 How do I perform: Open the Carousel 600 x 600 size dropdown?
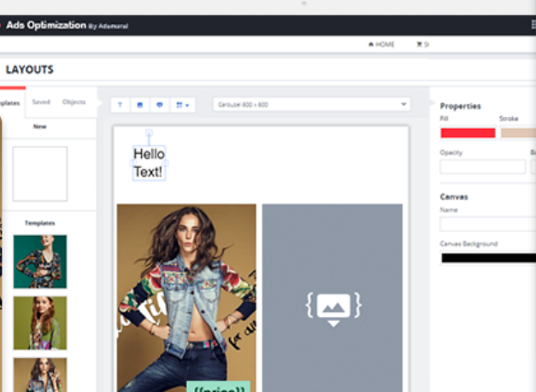pos(312,104)
